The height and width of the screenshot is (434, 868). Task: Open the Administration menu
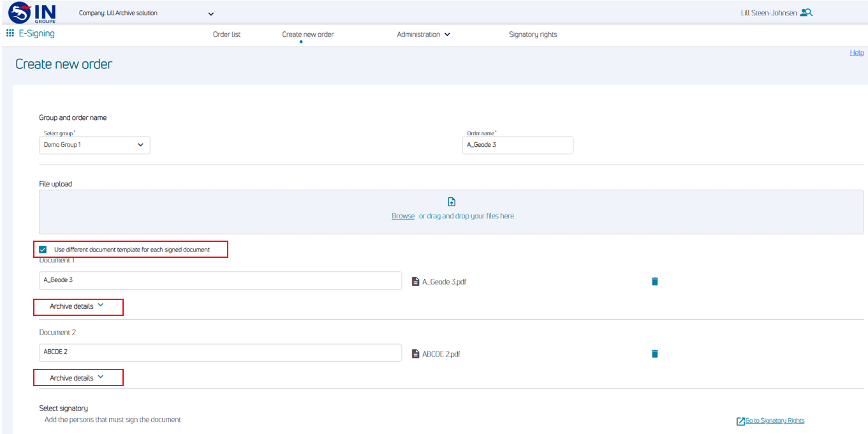[423, 34]
